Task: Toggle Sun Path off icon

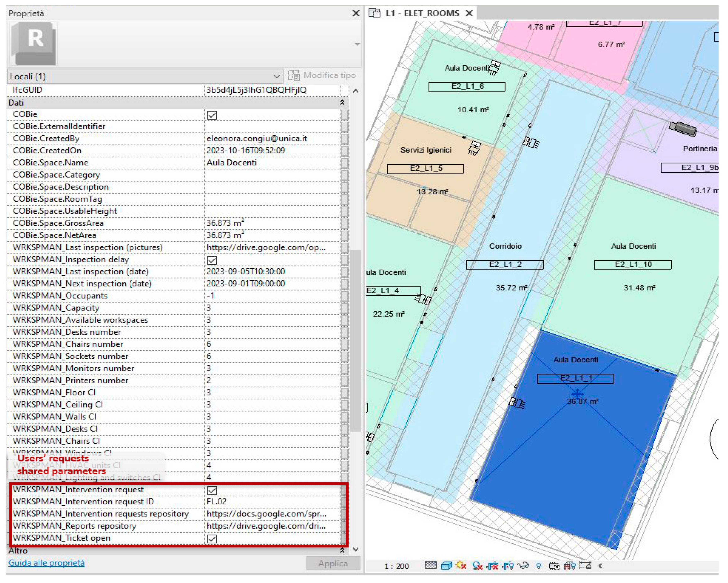Action: 461,565
